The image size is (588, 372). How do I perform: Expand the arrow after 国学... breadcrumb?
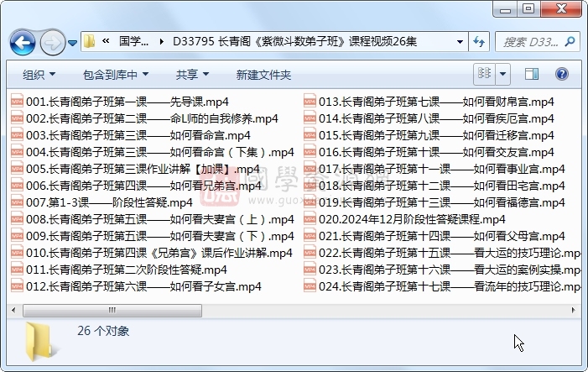tap(162, 41)
